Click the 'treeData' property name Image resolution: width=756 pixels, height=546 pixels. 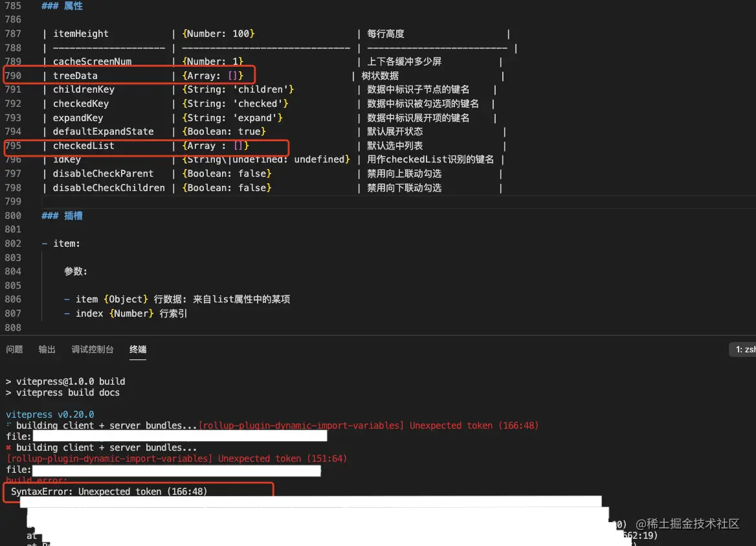pos(75,76)
